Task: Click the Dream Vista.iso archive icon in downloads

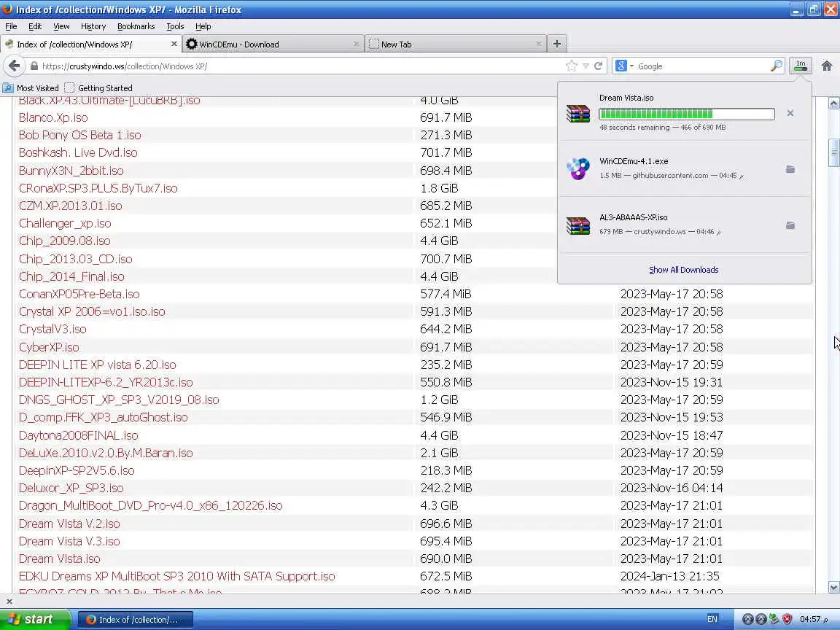Action: [578, 113]
